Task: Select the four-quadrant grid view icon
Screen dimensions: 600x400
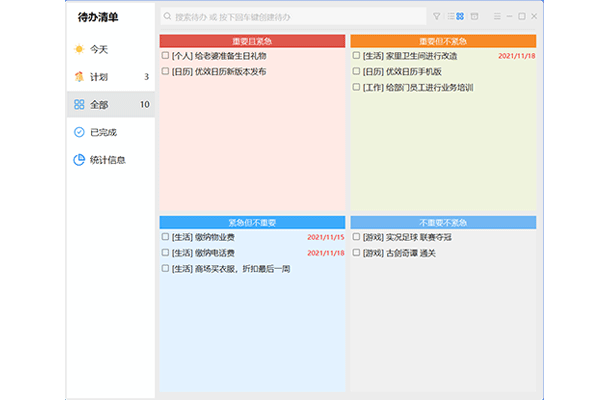Action: (460, 17)
